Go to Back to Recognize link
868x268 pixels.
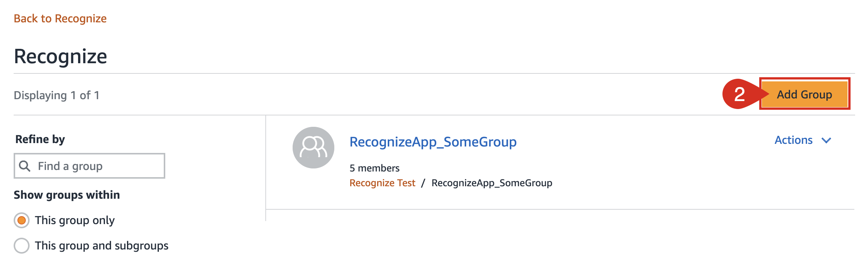coord(60,19)
